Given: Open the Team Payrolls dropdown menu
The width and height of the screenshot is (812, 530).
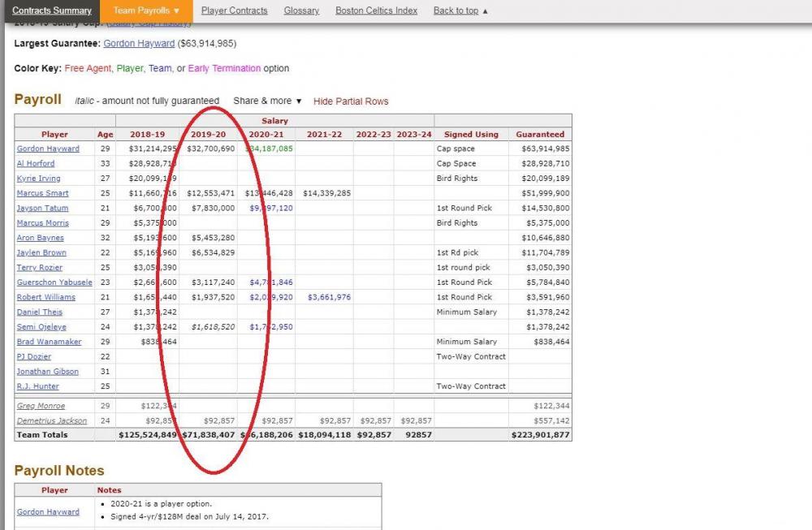Looking at the screenshot, I should point(145,11).
